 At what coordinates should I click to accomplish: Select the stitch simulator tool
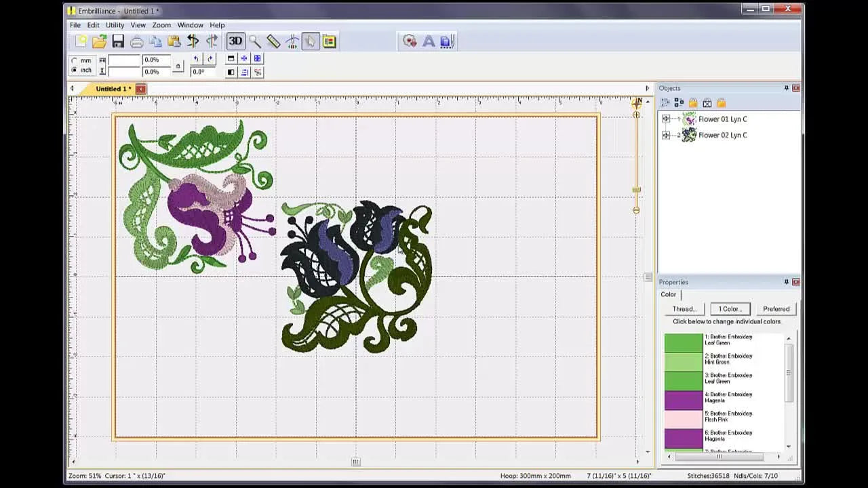(292, 41)
